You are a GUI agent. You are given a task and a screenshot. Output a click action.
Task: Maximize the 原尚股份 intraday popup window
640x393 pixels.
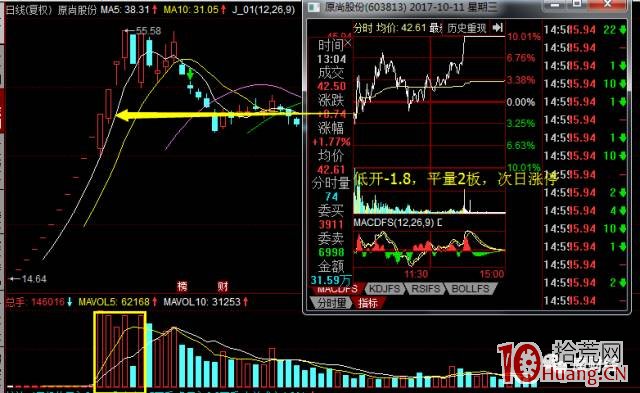click(577, 5)
